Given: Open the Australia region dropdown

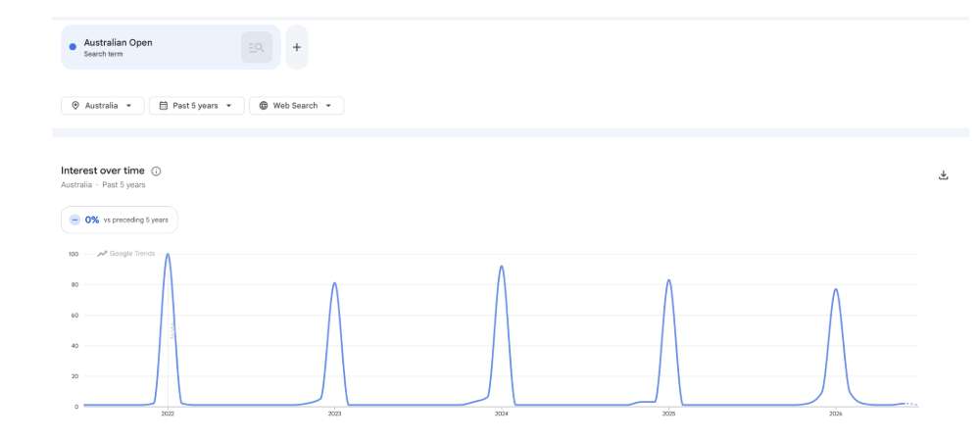Looking at the screenshot, I should [103, 106].
